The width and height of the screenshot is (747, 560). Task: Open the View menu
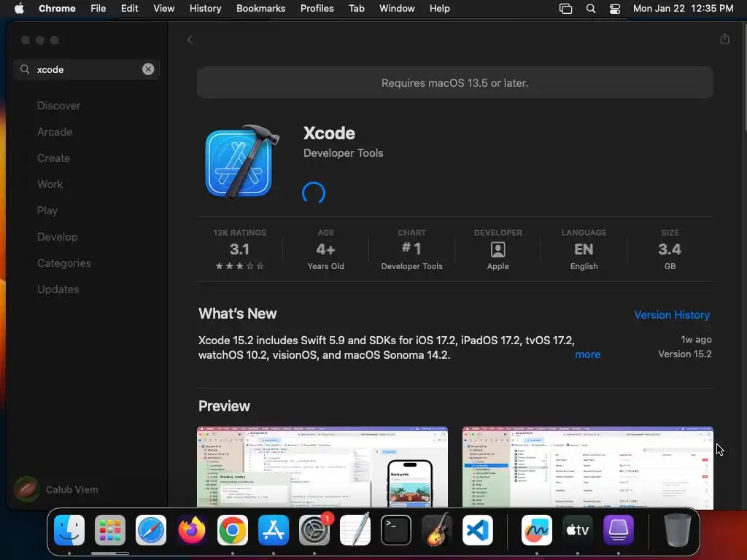(x=163, y=9)
